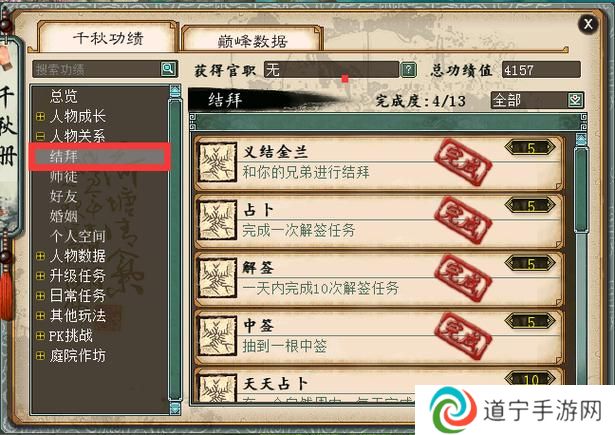Collapse the 人物关系 category
The height and width of the screenshot is (435, 615).
coord(40,136)
